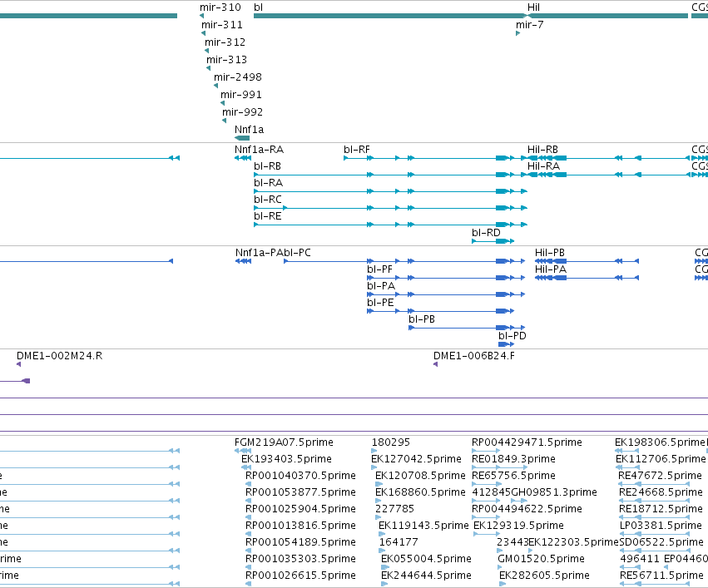Click the mir-991 label
This screenshot has height=588, width=708.
(x=241, y=95)
